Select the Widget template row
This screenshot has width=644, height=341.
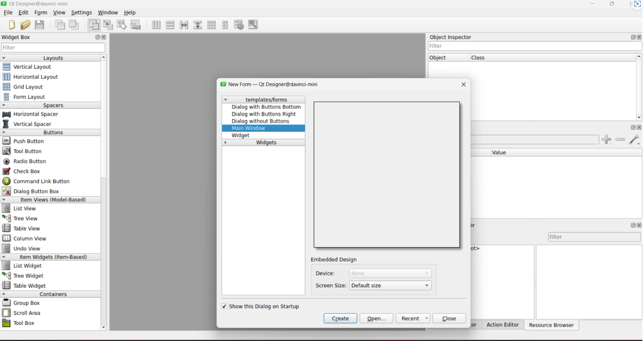tap(263, 135)
